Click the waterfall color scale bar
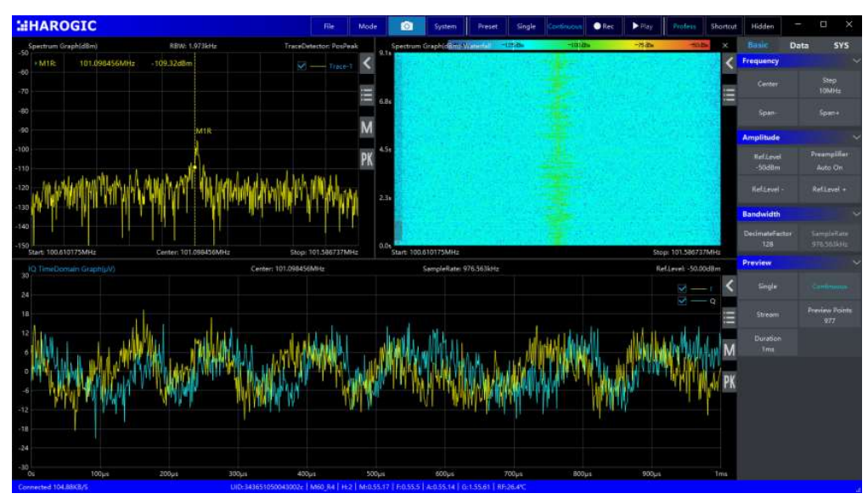Screen dimensions: 868x499 578,45
